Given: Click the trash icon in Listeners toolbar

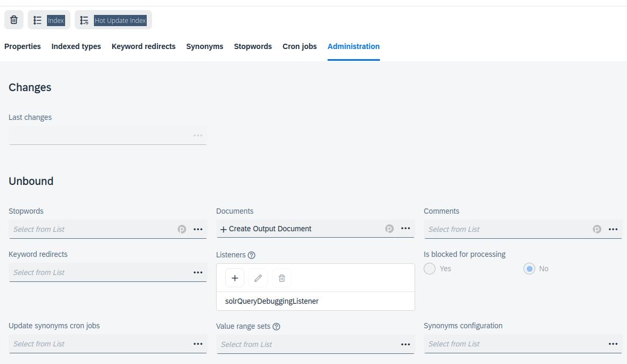Looking at the screenshot, I should pos(282,278).
